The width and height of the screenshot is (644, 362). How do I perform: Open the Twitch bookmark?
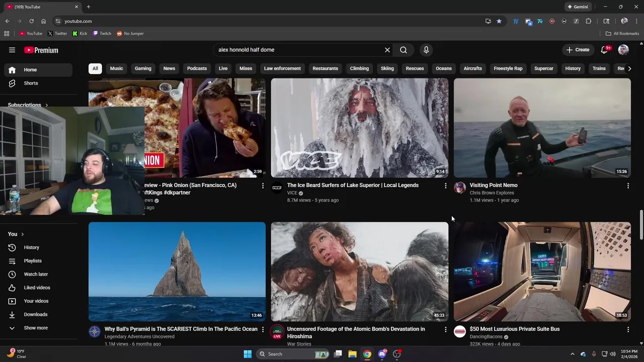click(102, 34)
